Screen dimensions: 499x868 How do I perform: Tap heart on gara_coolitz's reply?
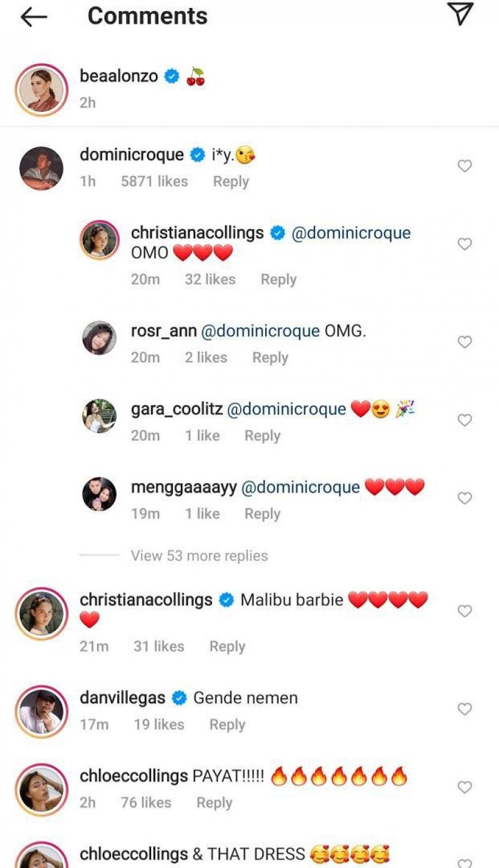point(465,421)
